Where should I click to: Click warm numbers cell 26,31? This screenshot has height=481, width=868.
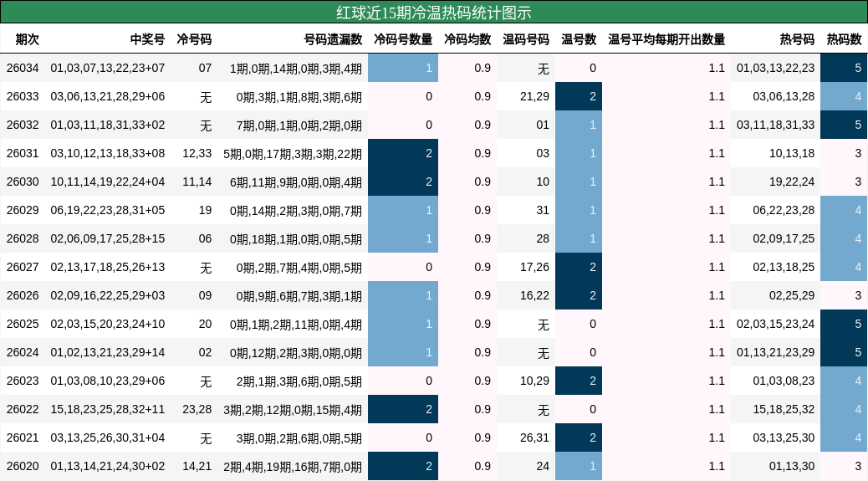534,438
